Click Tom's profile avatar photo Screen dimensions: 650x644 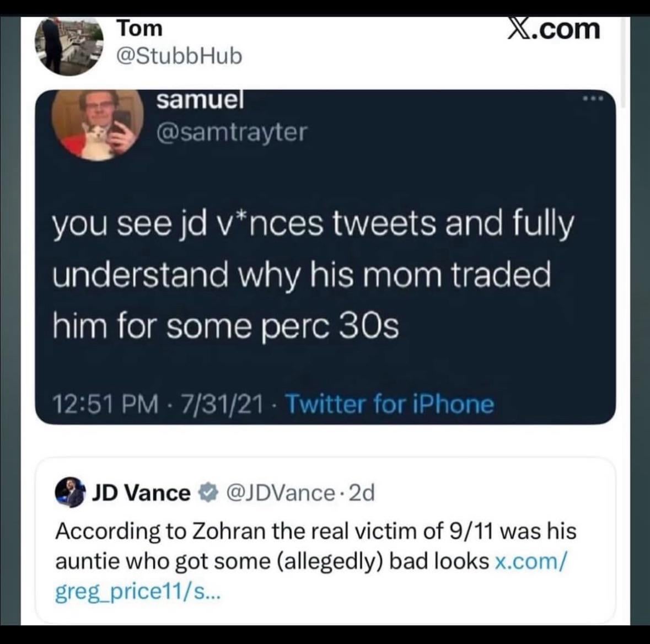(x=69, y=43)
